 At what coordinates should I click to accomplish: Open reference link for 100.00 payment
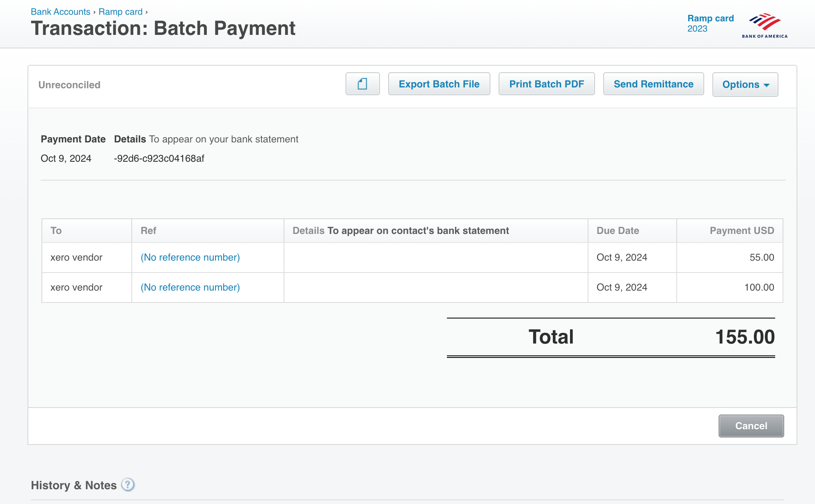pyautogui.click(x=190, y=287)
